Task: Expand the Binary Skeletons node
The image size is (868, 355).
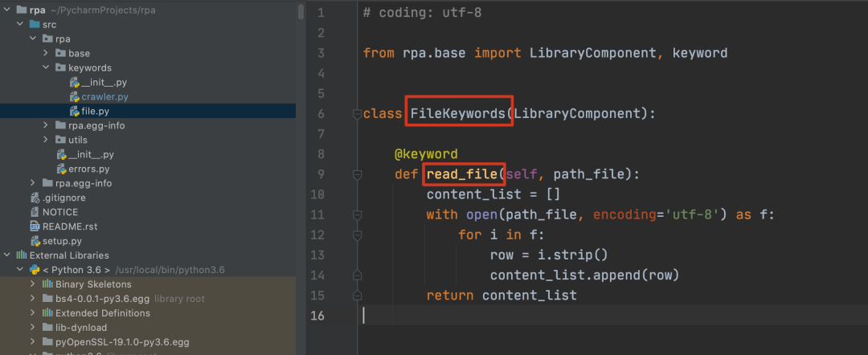Action: (33, 284)
